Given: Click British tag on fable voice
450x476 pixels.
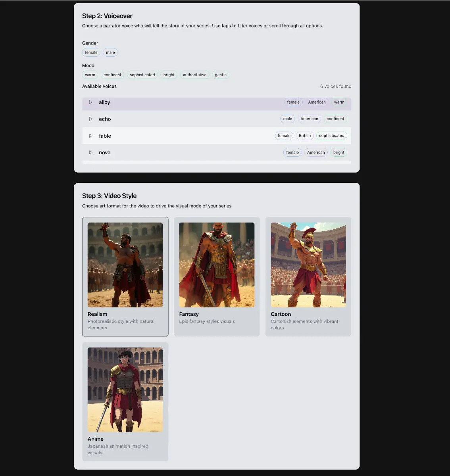Looking at the screenshot, I should (x=305, y=136).
